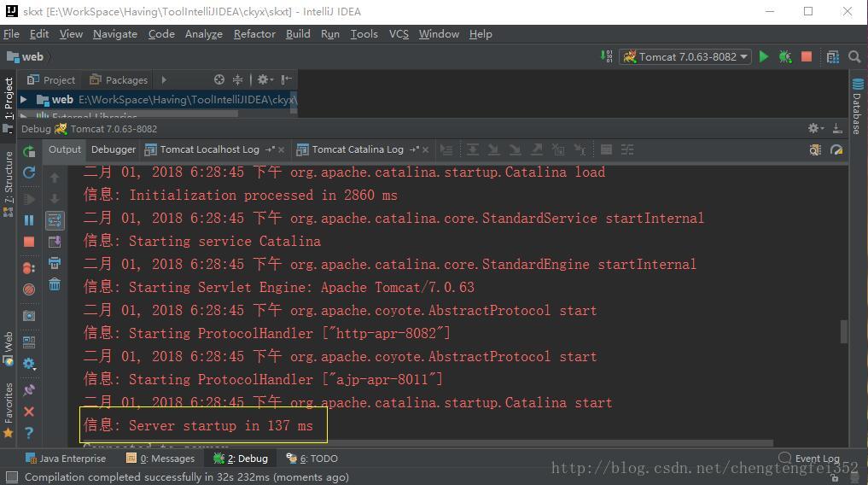Expand the web project tree node
Screen dimensions: 868x485
click(x=24, y=100)
